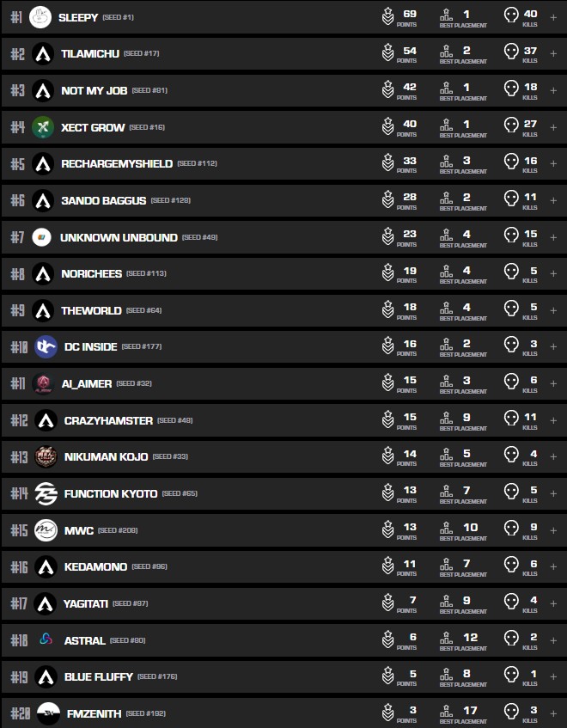The height and width of the screenshot is (728, 567).
Task: Click the KEDAMONO team name
Action: (95, 566)
